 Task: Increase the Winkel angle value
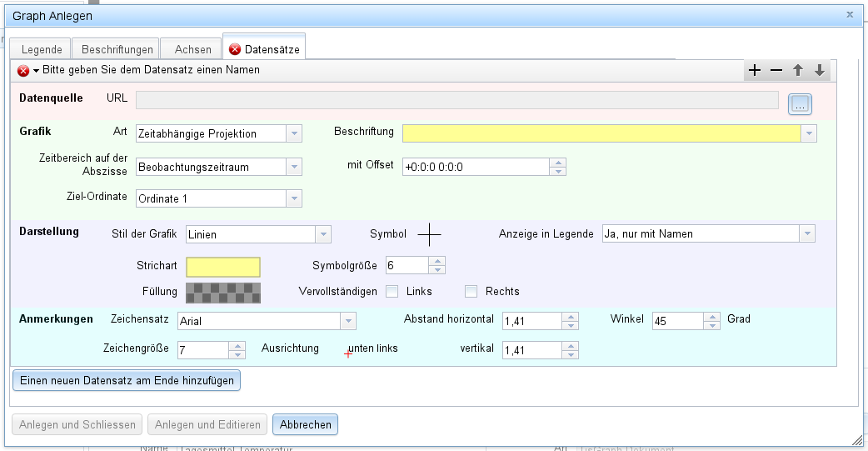tap(712, 317)
